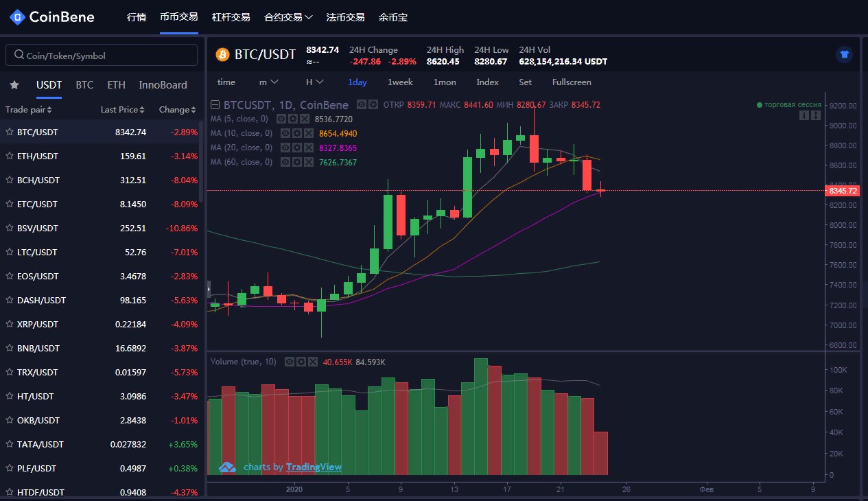The width and height of the screenshot is (868, 501).
Task: Click the red 8345.72 price label
Action: pos(843,190)
